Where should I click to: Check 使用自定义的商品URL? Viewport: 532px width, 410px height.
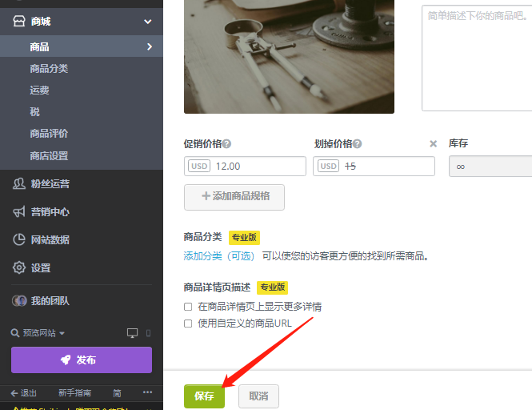pyautogui.click(x=188, y=324)
